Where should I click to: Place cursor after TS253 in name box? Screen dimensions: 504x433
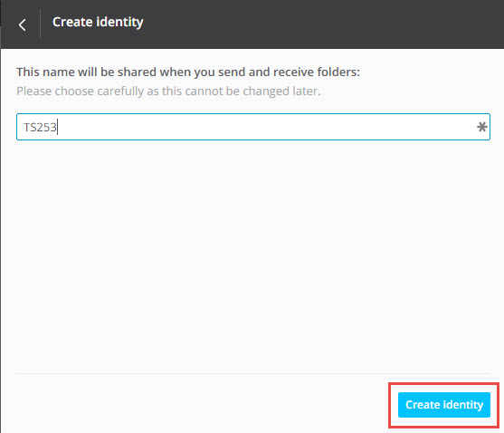58,127
